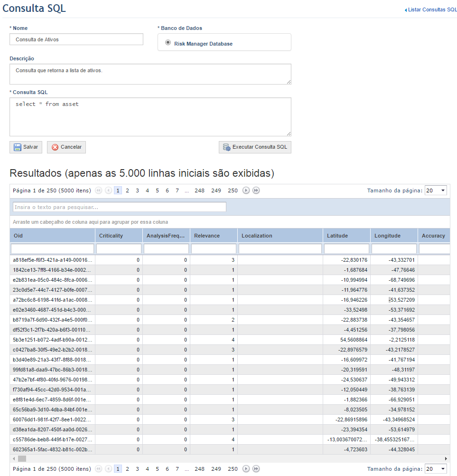The height and width of the screenshot is (476, 457).
Task: Click the database icon on Executar Consulta SQL
Action: (226, 147)
